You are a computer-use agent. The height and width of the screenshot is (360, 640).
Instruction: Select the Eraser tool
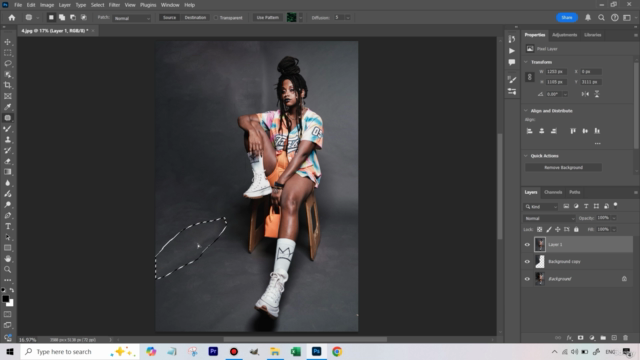pyautogui.click(x=8, y=161)
